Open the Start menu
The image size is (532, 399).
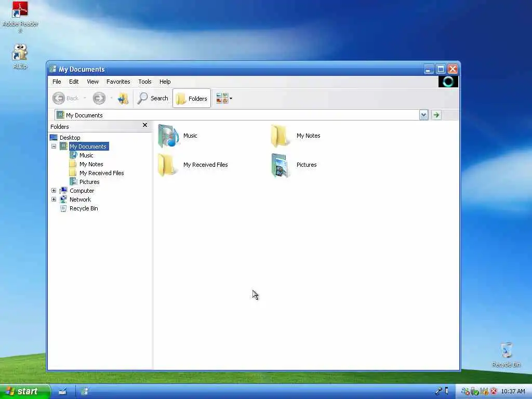tap(24, 392)
